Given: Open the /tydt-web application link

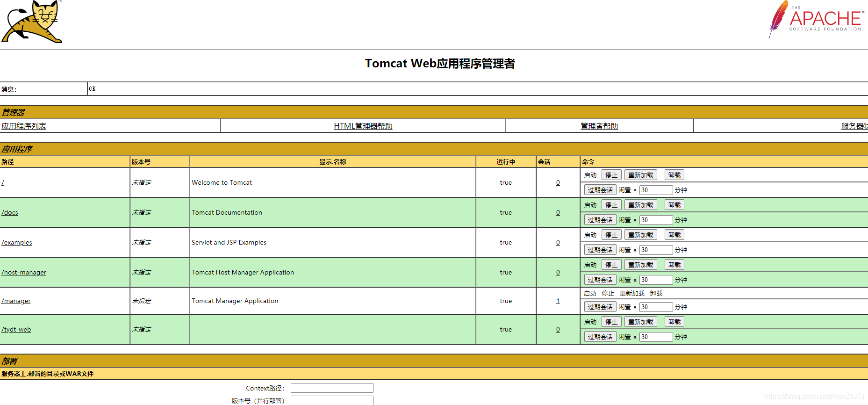Looking at the screenshot, I should coord(16,329).
